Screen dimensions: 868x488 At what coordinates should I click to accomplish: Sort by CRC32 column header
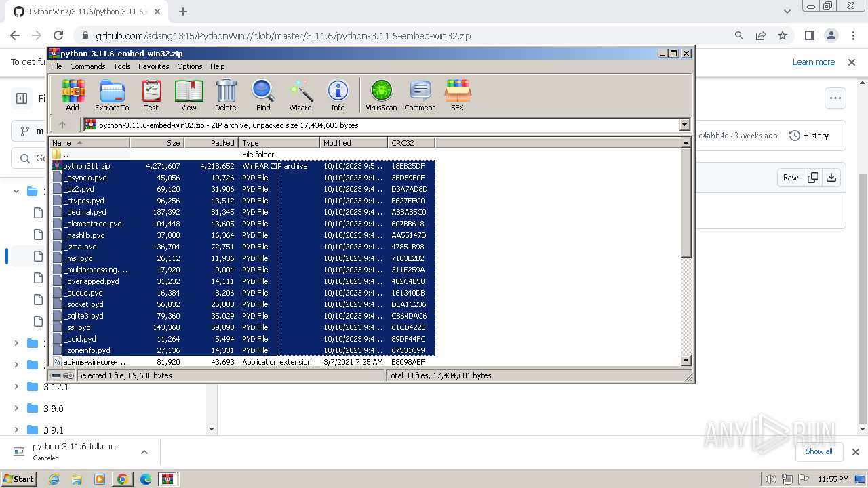click(412, 142)
